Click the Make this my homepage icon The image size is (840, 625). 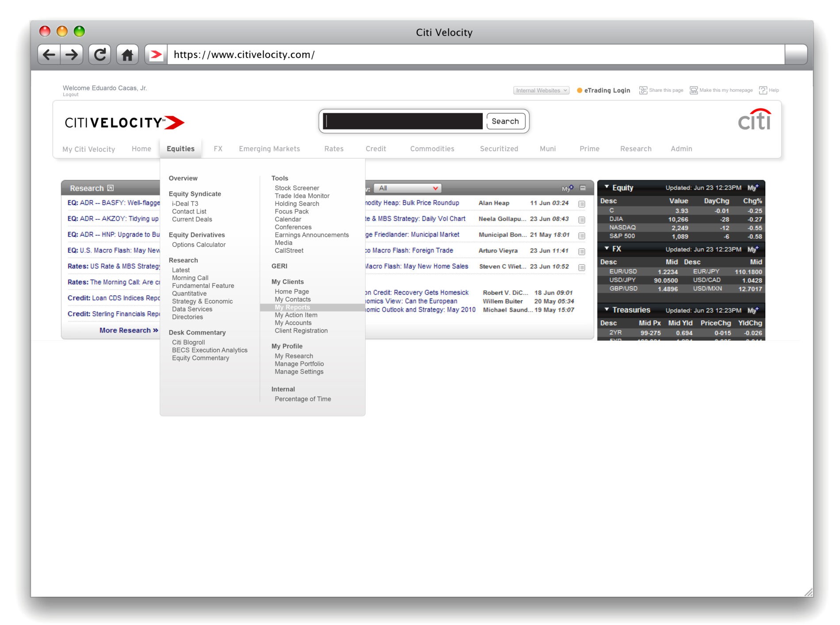694,90
